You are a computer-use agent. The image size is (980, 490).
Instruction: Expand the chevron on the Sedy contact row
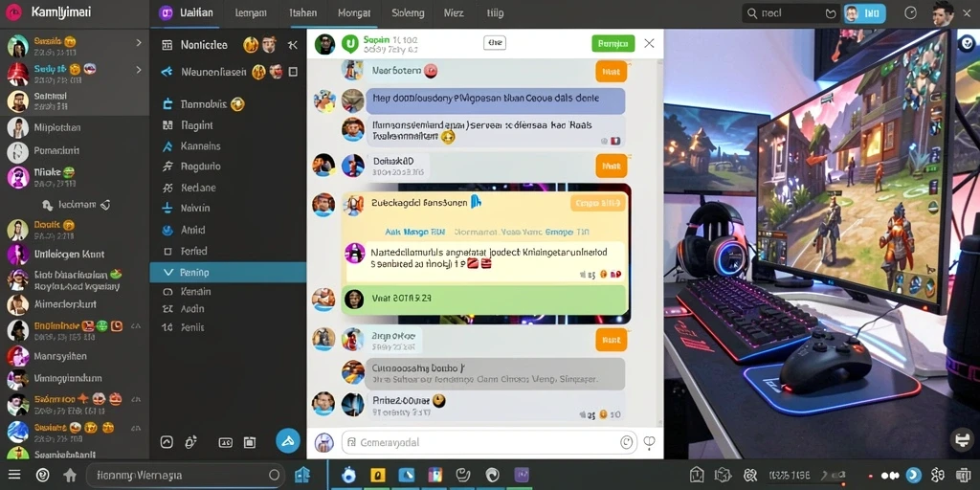pyautogui.click(x=139, y=70)
